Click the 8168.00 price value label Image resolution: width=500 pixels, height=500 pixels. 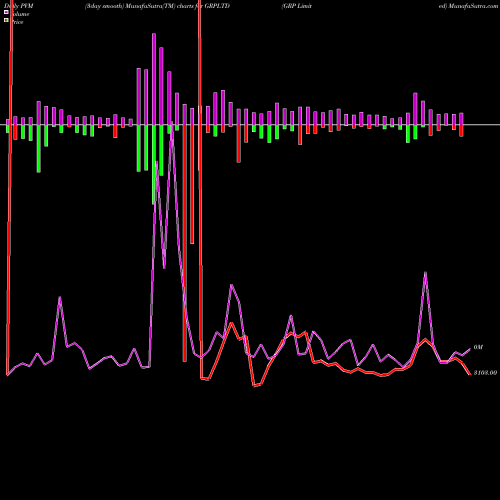coord(485,373)
